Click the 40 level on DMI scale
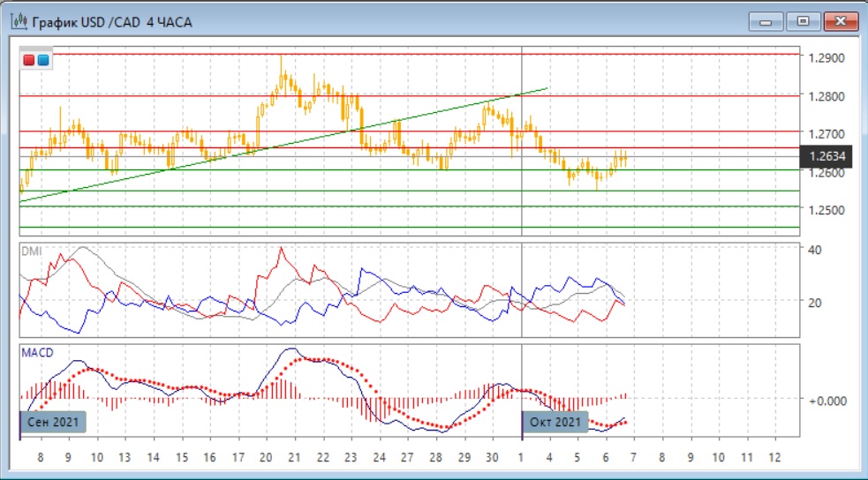 pos(815,251)
